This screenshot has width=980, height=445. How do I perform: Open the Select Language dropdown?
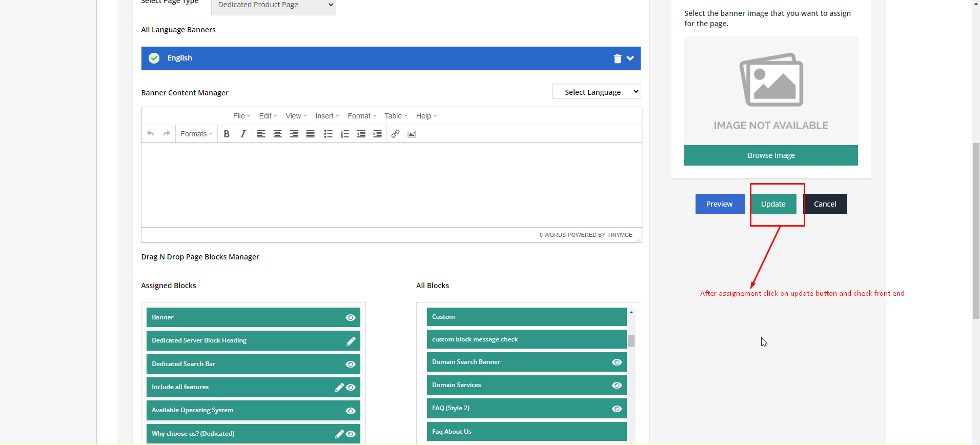(596, 92)
